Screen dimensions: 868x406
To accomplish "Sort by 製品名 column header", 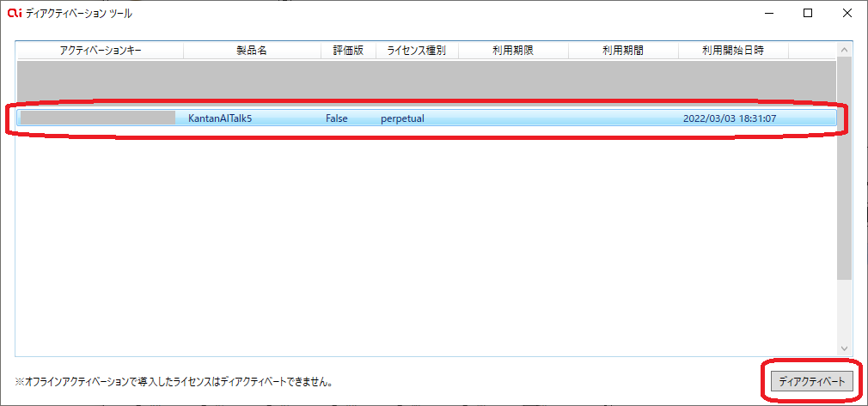I will [x=253, y=51].
